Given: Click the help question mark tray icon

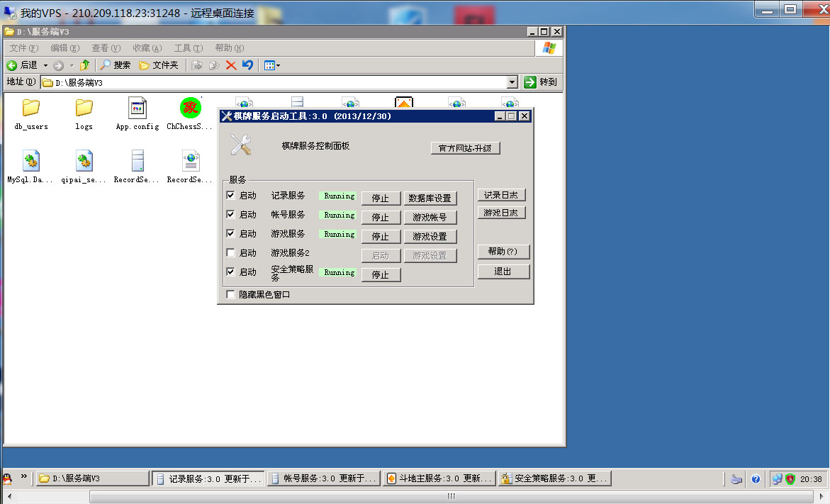Looking at the screenshot, I should pos(756,479).
